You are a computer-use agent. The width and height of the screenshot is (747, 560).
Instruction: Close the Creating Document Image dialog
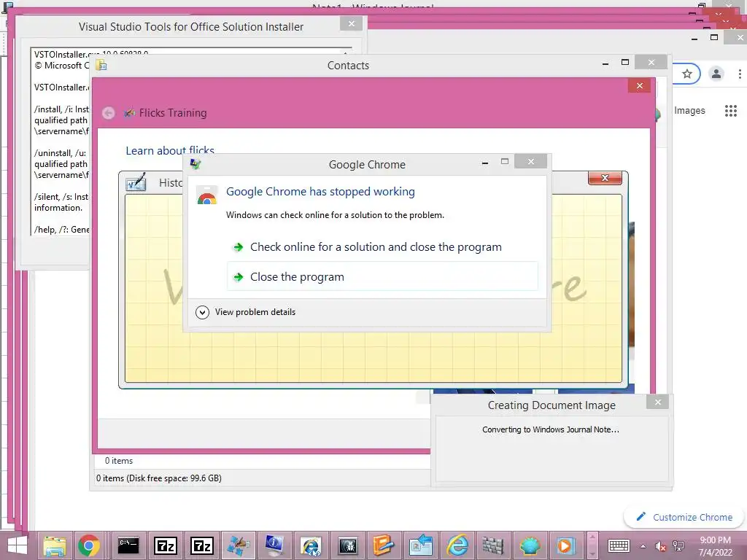coord(657,402)
